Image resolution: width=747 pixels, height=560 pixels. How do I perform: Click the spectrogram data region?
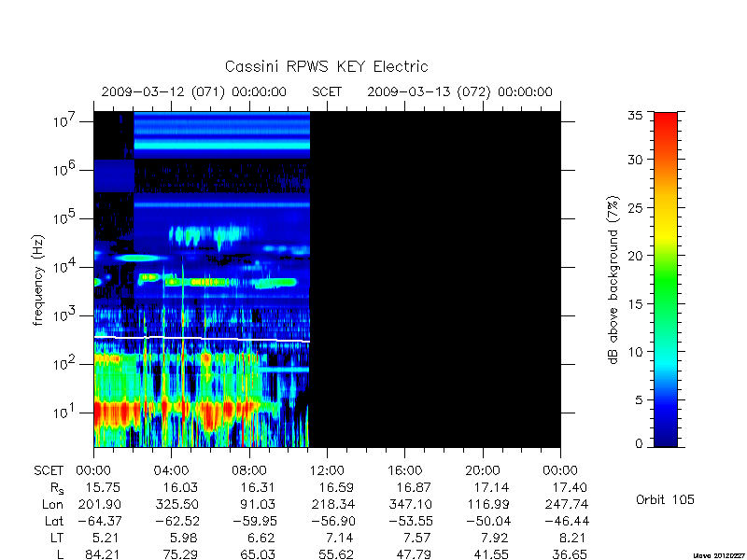click(202, 279)
